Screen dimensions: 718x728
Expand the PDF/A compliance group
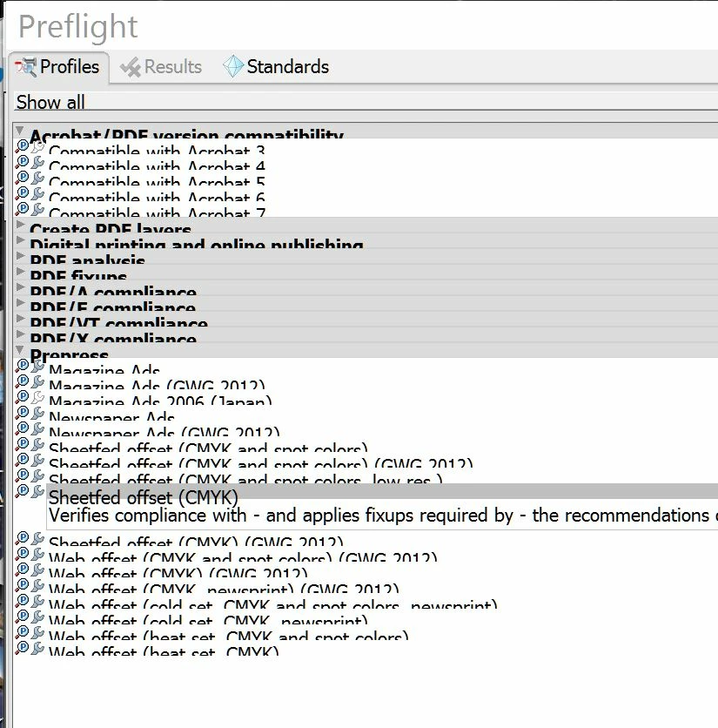pos(20,287)
